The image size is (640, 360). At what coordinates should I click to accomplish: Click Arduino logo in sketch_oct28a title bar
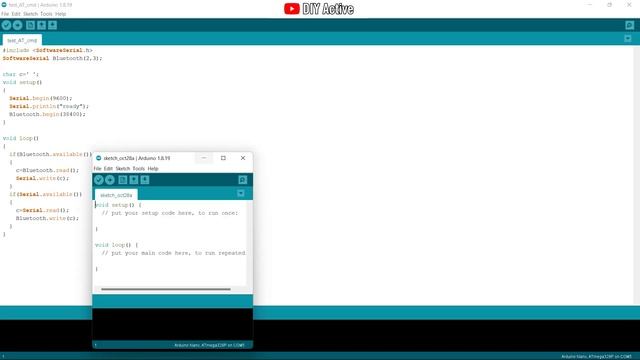point(98,158)
